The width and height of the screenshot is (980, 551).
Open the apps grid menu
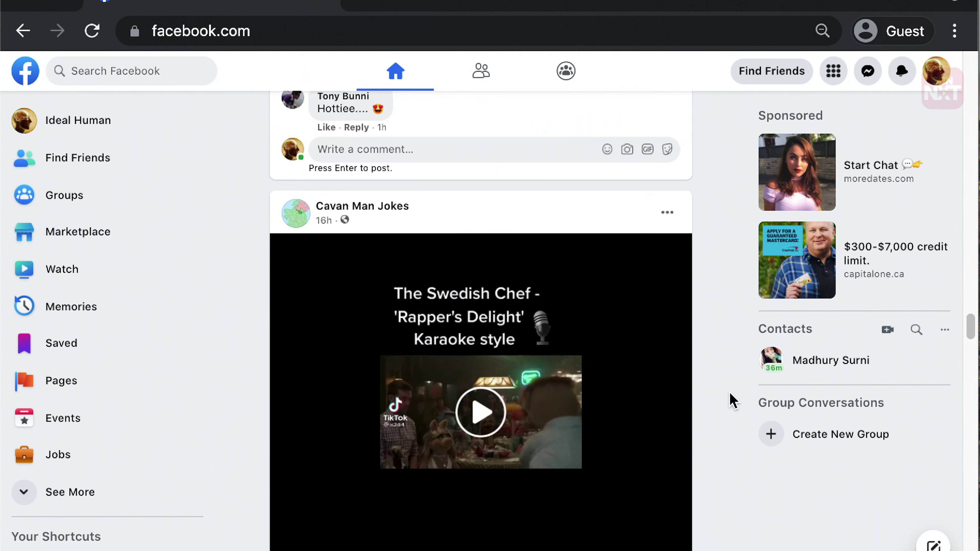point(833,71)
